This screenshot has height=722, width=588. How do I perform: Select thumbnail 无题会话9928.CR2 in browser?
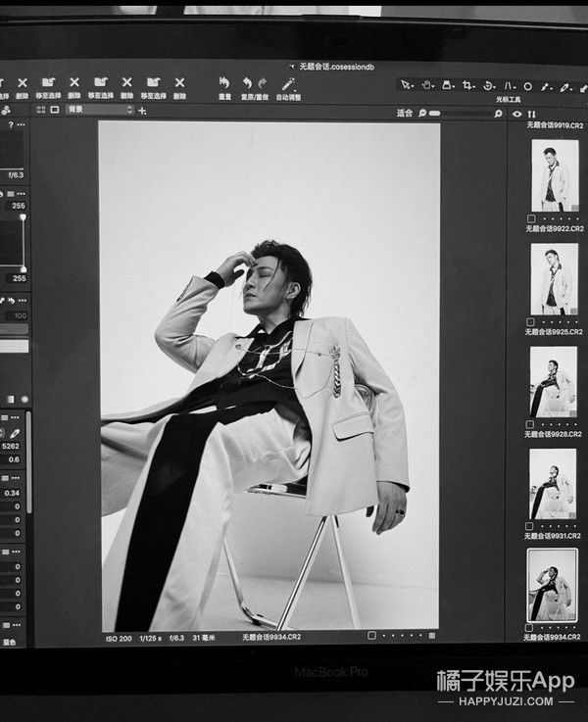[554, 382]
